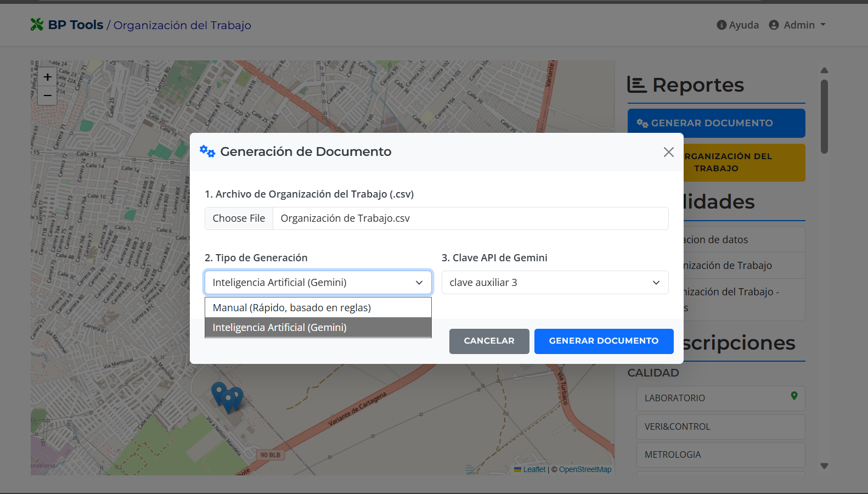Open the Clave API de Gemini dropdown
Viewport: 868px width, 494px height.
[555, 283]
